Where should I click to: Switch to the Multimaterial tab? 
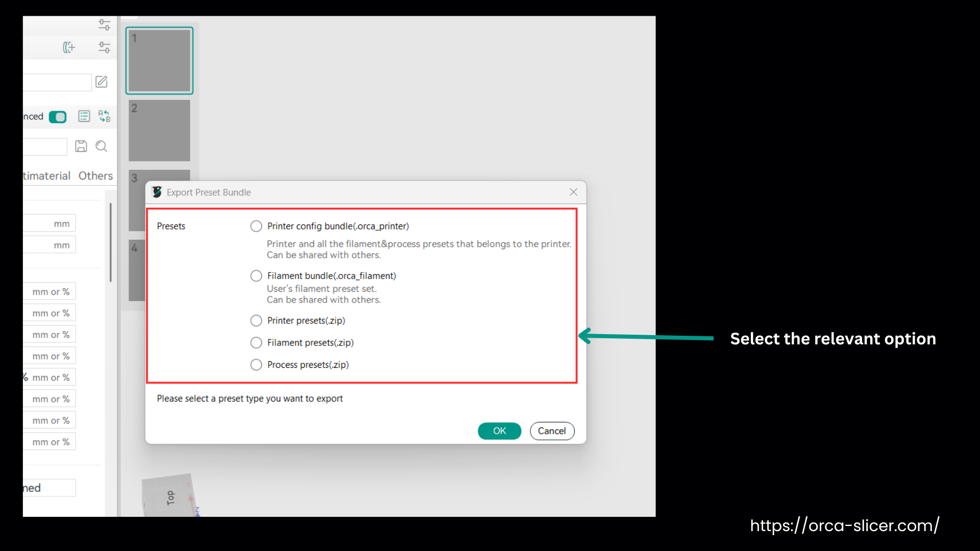pos(46,176)
